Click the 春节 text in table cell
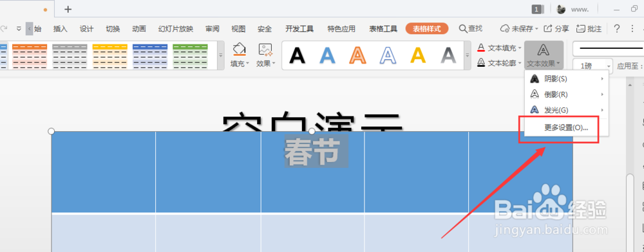 [312, 151]
